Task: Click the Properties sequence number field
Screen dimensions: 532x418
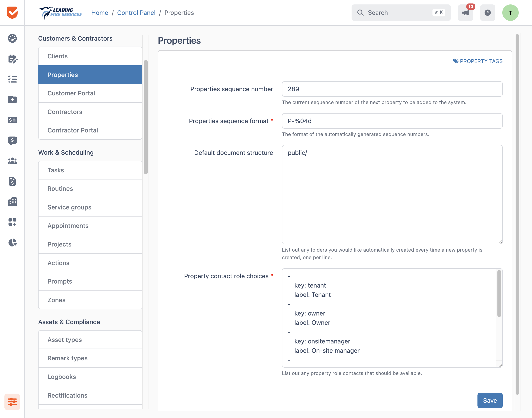Action: point(392,89)
